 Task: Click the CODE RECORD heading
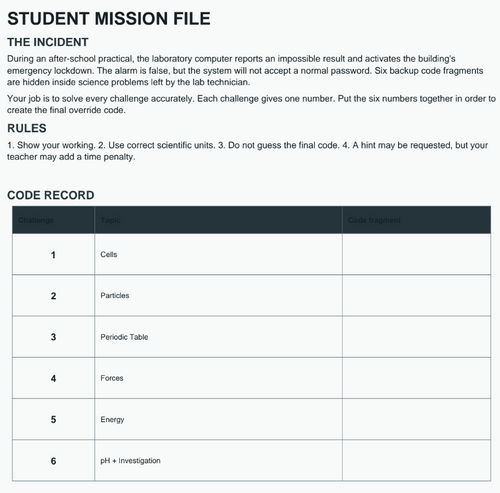(51, 195)
